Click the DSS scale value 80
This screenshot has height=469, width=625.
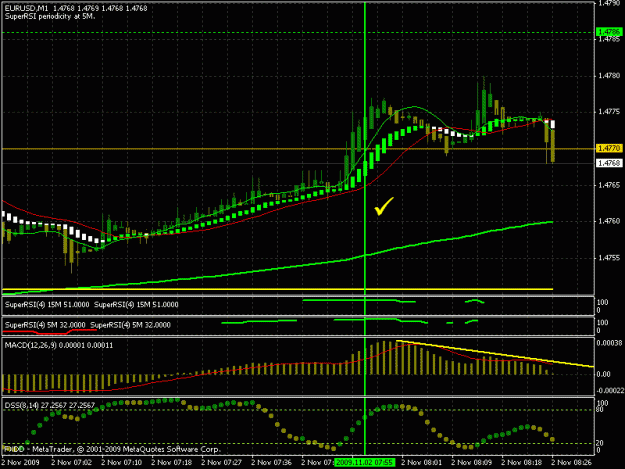coord(600,409)
